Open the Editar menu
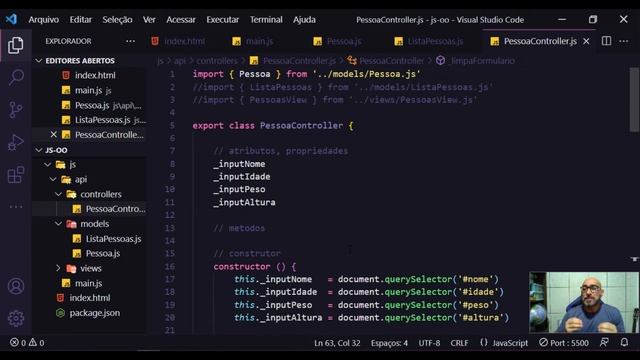 [80, 20]
